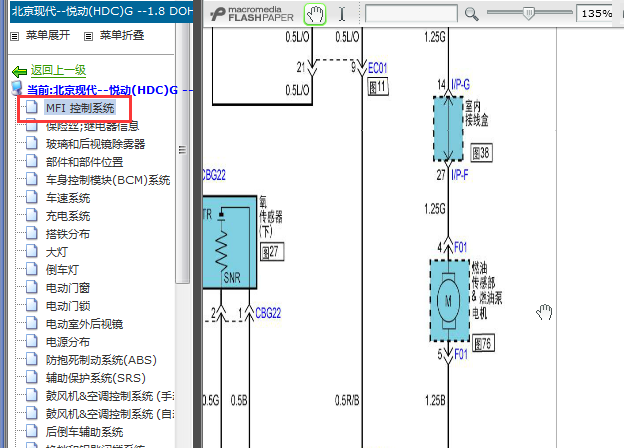Click the document icon beside 车身控制模块(BCM)系统

click(x=31, y=179)
